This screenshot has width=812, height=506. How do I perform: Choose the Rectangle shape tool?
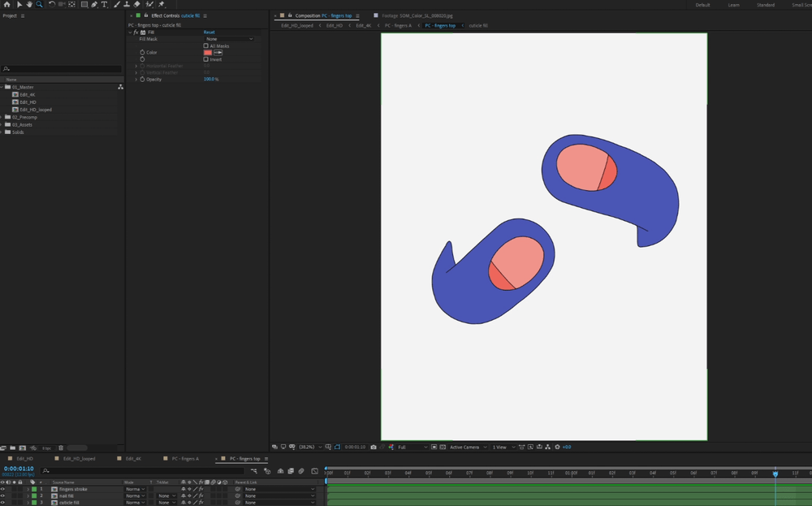click(84, 4)
